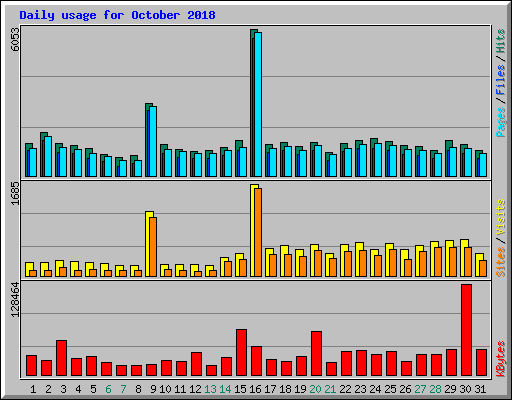512x400 pixels.
Task: Click green weekend day label 20
Action: tap(315, 389)
